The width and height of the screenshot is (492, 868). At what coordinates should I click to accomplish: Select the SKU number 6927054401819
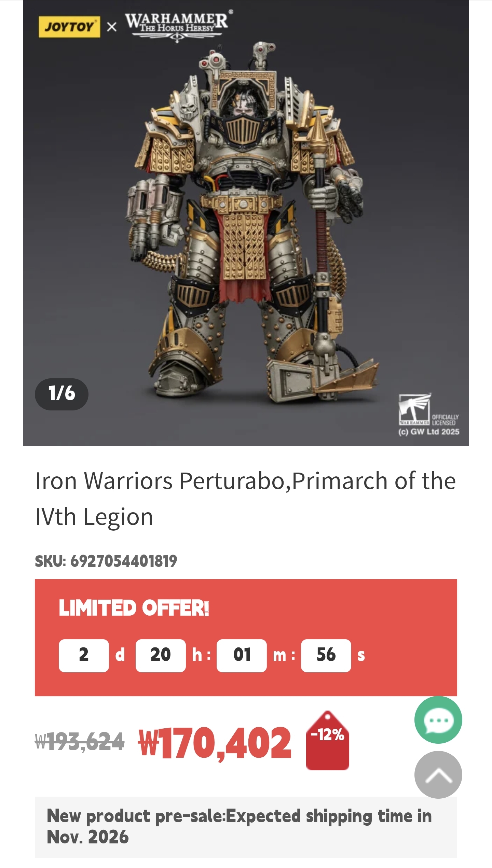123,561
